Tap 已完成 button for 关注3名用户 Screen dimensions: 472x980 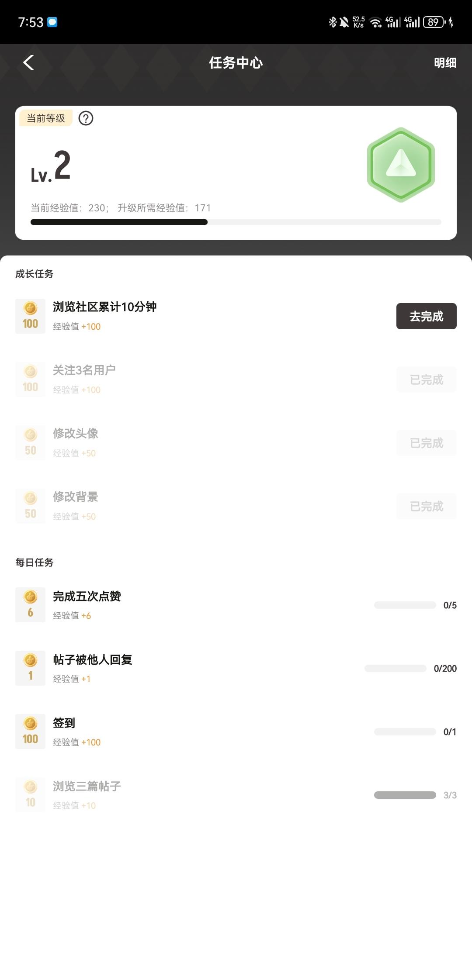[426, 380]
